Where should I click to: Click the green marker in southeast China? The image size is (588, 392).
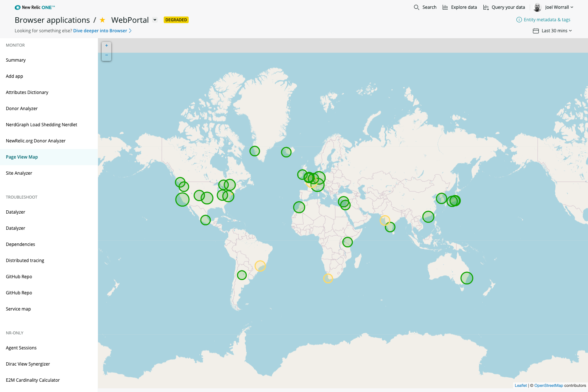coord(428,217)
